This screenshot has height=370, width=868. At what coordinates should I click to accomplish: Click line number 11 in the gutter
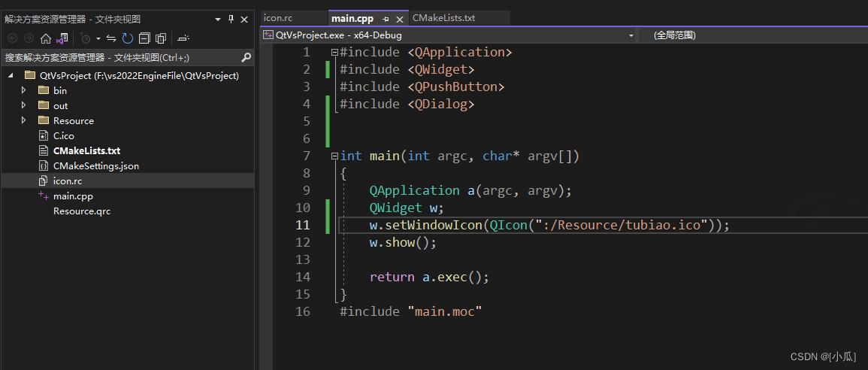(303, 225)
